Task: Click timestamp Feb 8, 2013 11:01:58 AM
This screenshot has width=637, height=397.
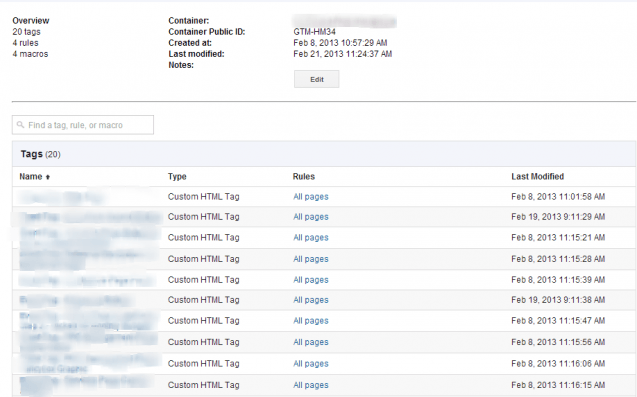Action: click(558, 197)
